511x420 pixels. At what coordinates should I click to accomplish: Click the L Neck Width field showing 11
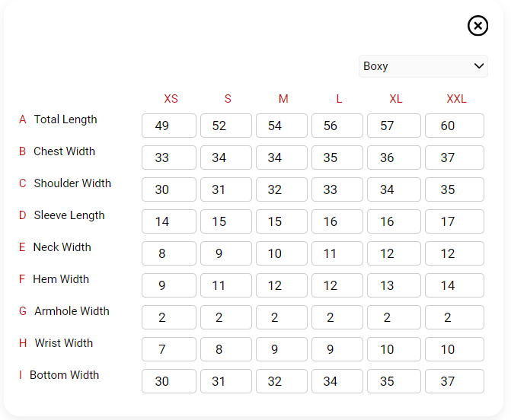click(x=337, y=253)
